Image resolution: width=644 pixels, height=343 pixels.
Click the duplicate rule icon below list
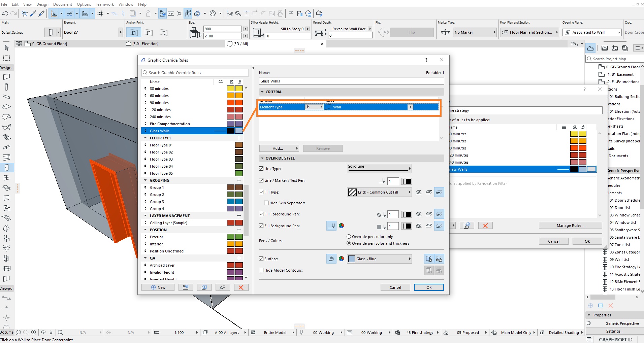204,287
